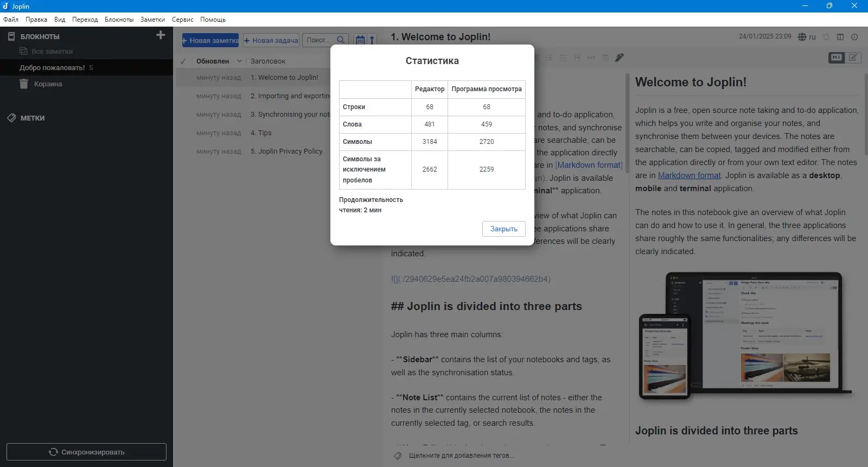The width and height of the screenshot is (868, 467).
Task: Open the Правка menu
Action: pyautogui.click(x=36, y=20)
